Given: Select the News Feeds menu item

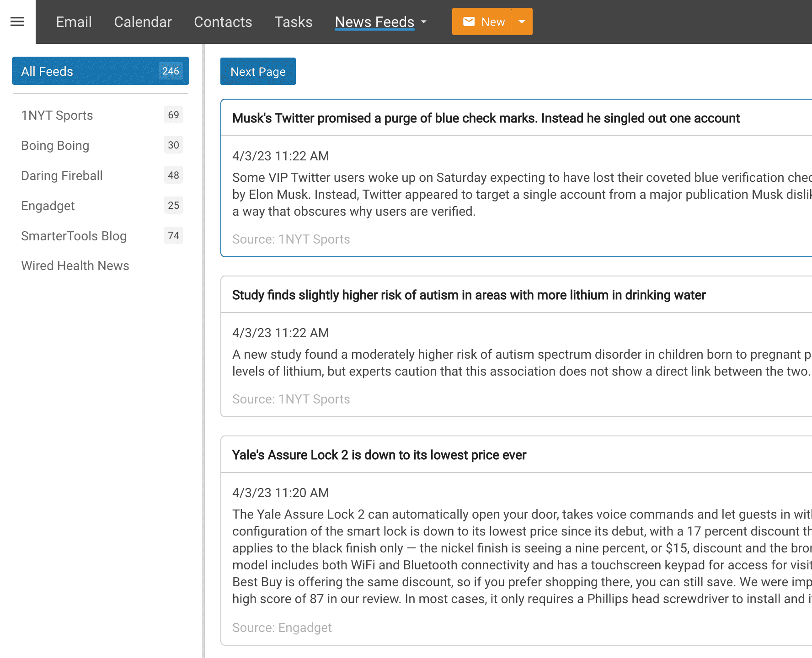Looking at the screenshot, I should point(374,22).
